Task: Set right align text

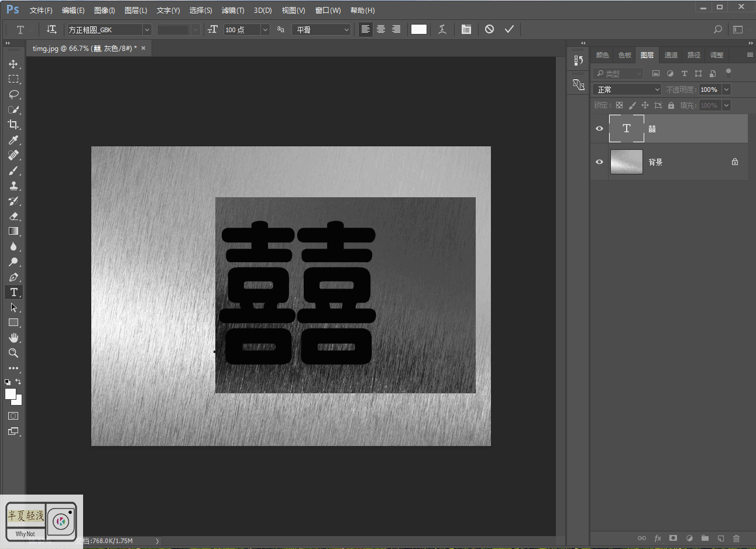Action: [x=396, y=29]
